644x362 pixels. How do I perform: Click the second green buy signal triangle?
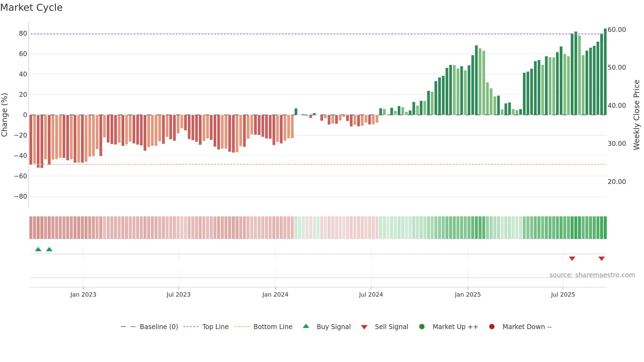[49, 249]
